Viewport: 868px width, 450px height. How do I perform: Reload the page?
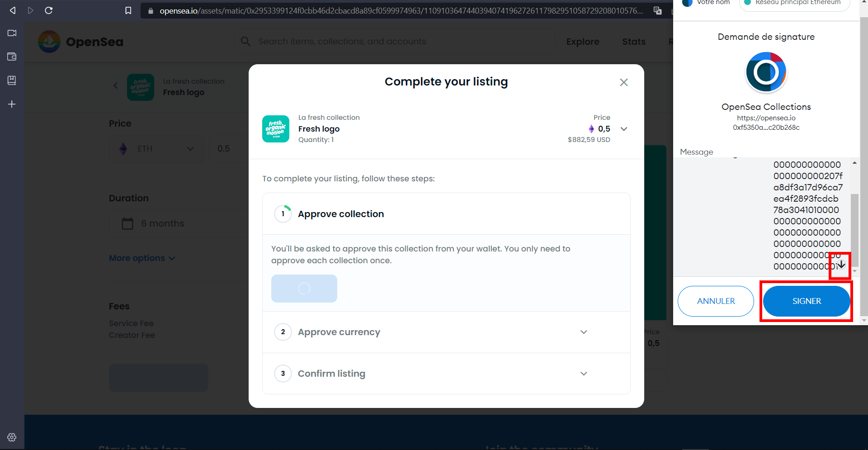coord(49,10)
